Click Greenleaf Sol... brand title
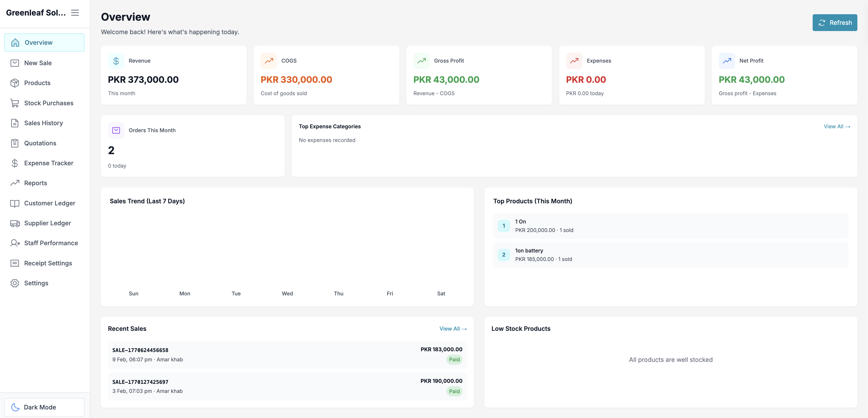The width and height of the screenshot is (868, 418). coord(36,13)
